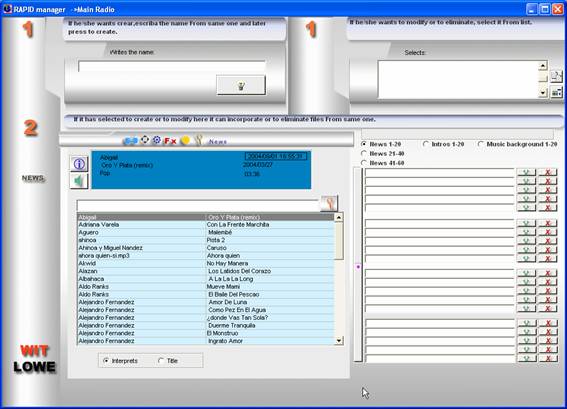Click the Selects list scroll down arrow
Screen dimensions: 567x409
click(542, 93)
